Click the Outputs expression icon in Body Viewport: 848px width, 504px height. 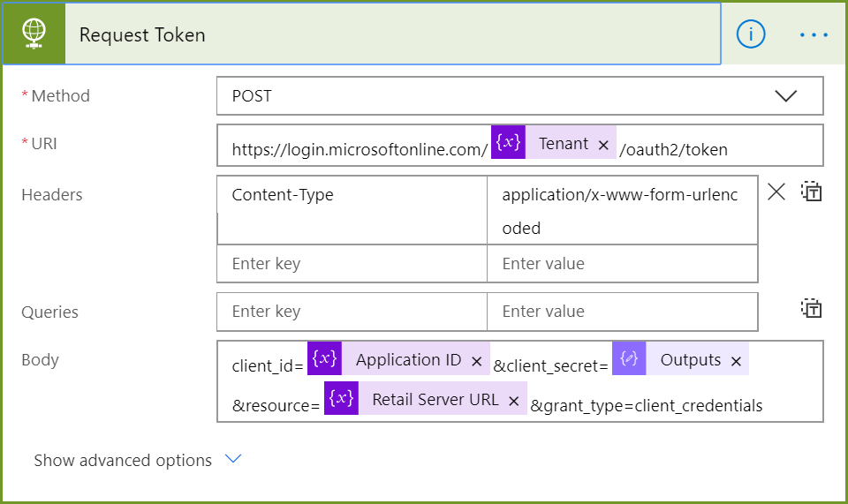pos(629,358)
